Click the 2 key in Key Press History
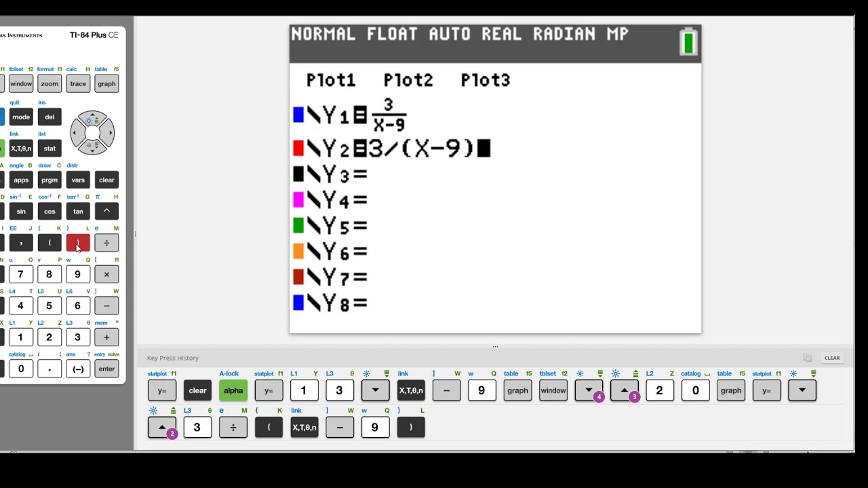The height and width of the screenshot is (488, 868). pyautogui.click(x=660, y=390)
